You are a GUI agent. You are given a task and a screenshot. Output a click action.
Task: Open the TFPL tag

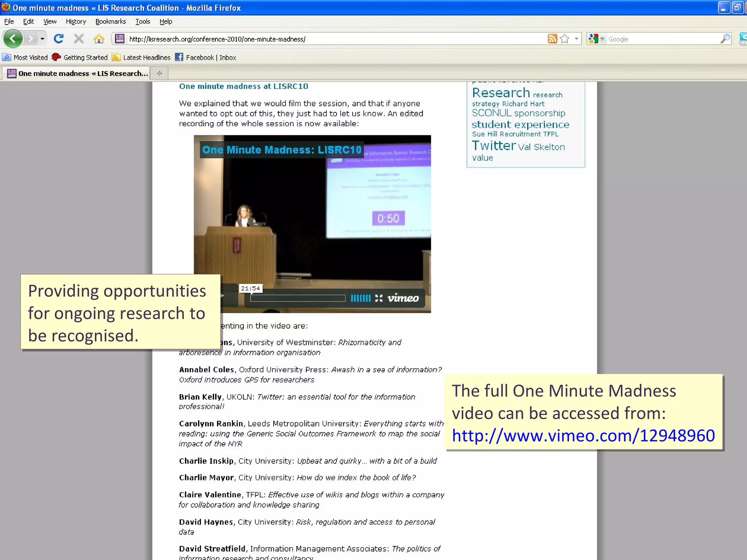coord(551,134)
